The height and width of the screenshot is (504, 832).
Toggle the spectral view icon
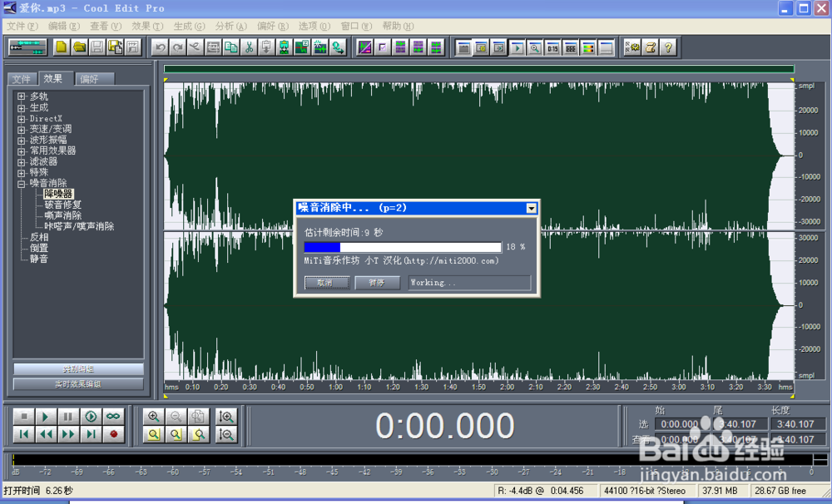(x=364, y=47)
